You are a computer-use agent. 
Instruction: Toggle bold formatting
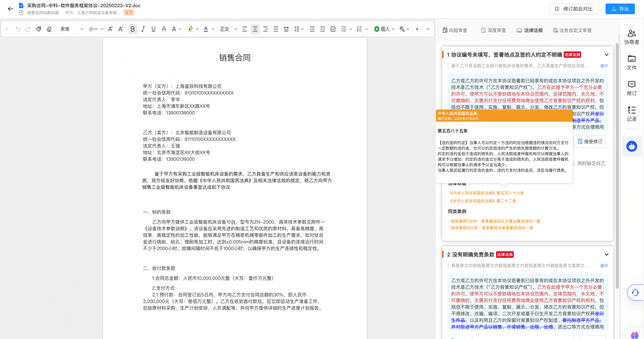tap(133, 29)
